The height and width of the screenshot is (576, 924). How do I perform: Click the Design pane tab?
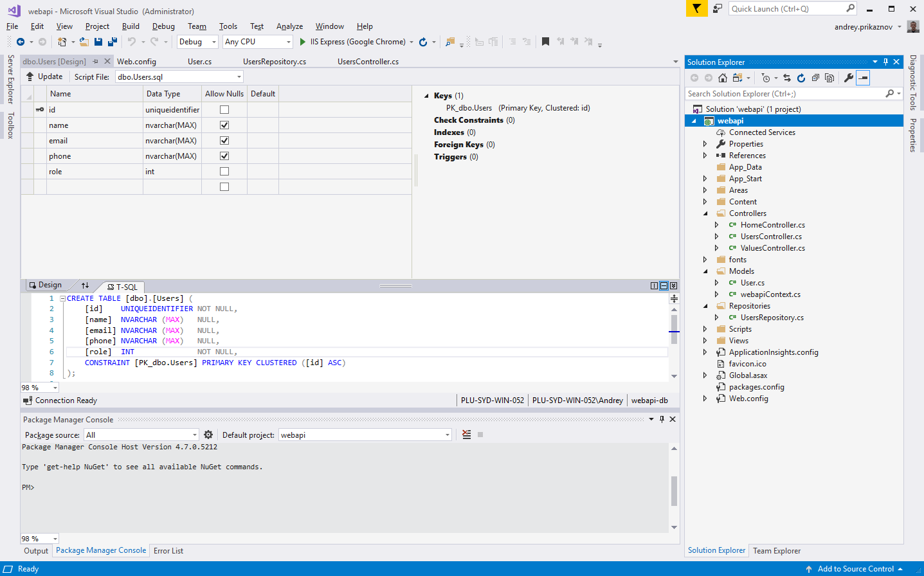tap(45, 285)
